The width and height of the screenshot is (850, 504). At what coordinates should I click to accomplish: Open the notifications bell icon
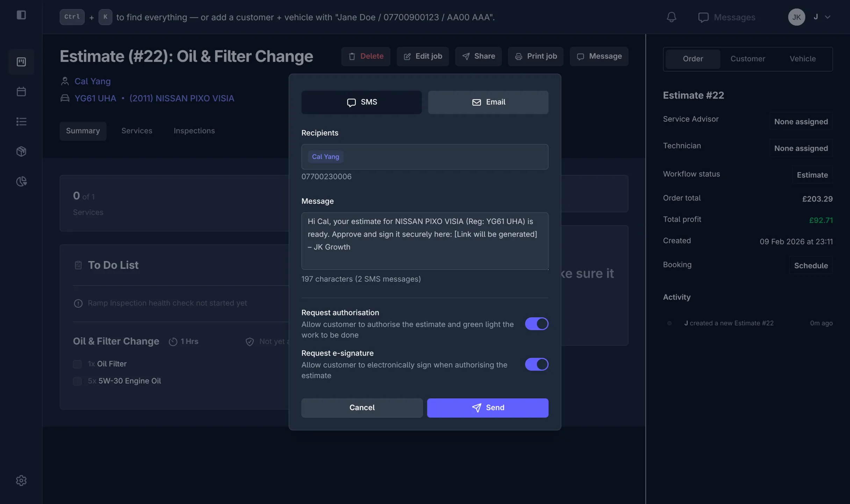point(671,17)
